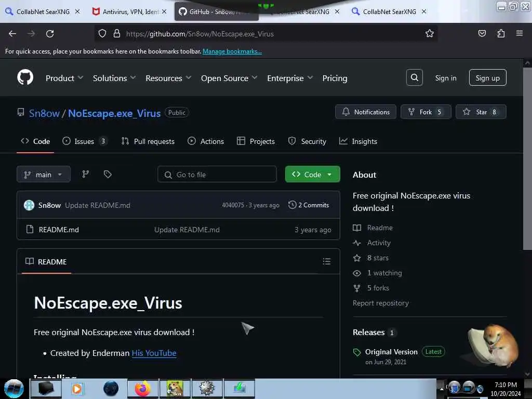View branches using the branch icon
The image size is (532, 399).
pos(86,174)
